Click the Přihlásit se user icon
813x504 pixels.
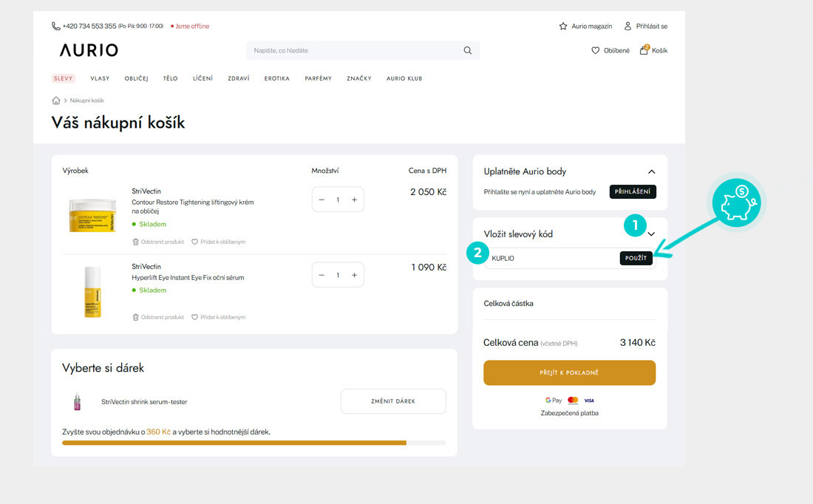(x=627, y=26)
